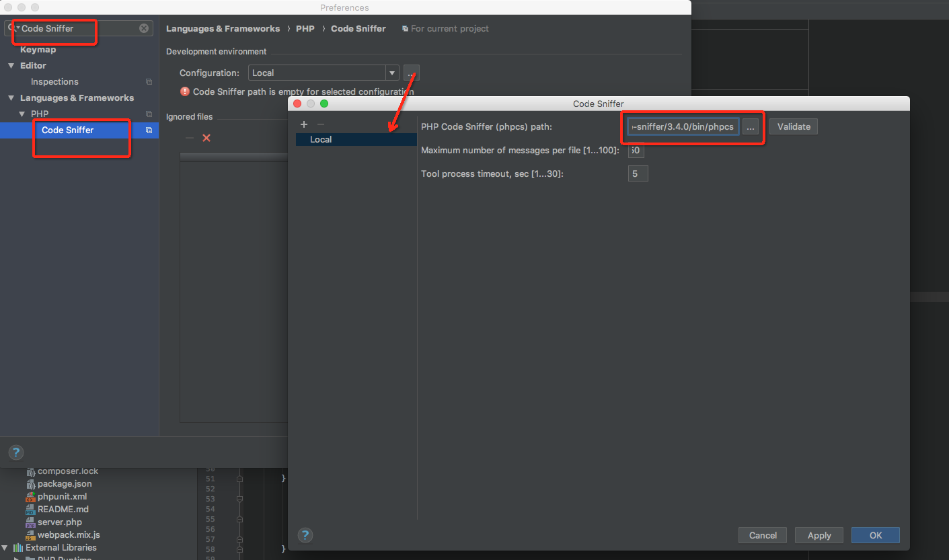Open help in the Code Sniffer dialog

(305, 535)
